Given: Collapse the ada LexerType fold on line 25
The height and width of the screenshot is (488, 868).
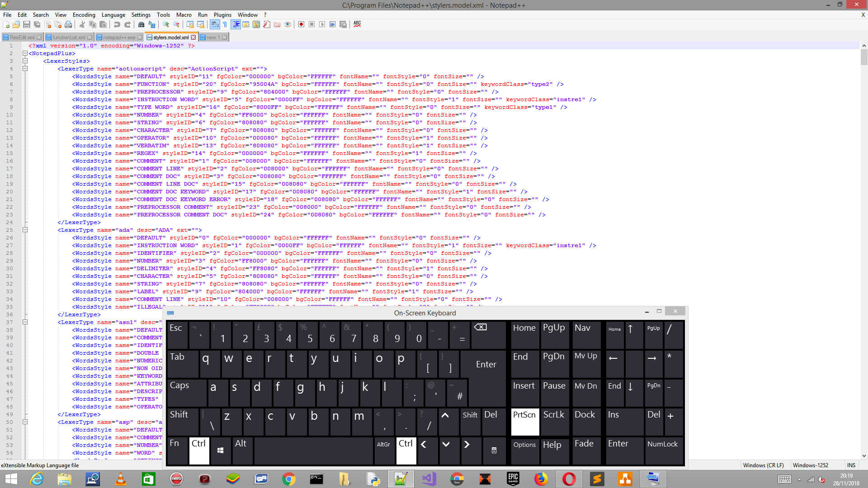Looking at the screenshot, I should point(25,230).
